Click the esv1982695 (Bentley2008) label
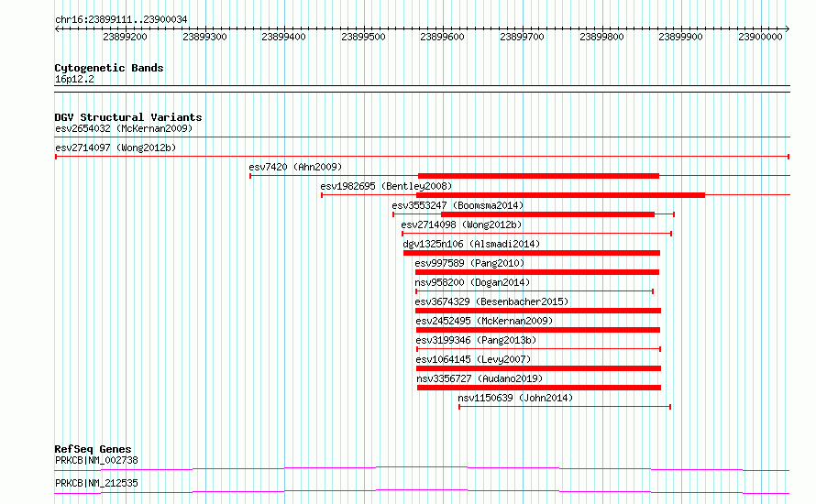This screenshot has width=816, height=504. pos(386,186)
